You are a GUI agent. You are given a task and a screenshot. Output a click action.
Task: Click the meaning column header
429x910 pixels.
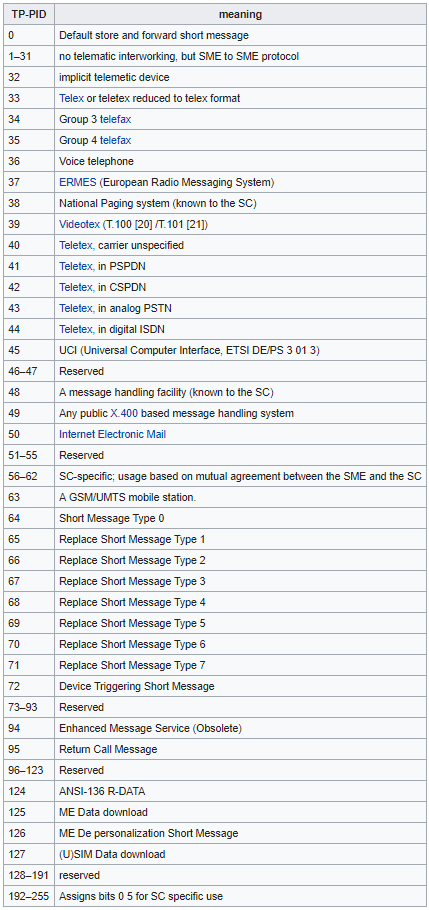pos(240,14)
